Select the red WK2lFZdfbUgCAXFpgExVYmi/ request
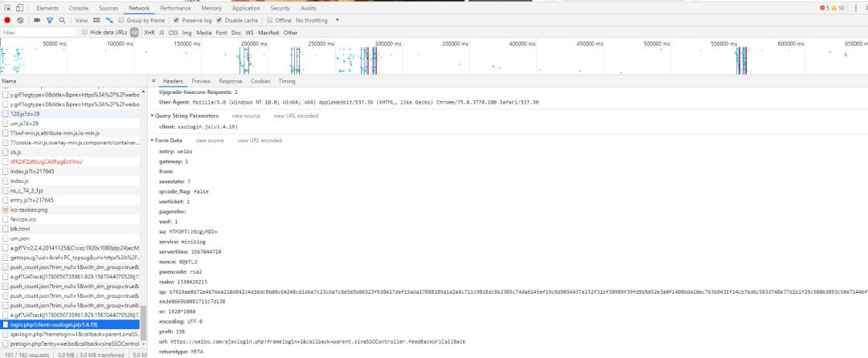 click(70, 162)
